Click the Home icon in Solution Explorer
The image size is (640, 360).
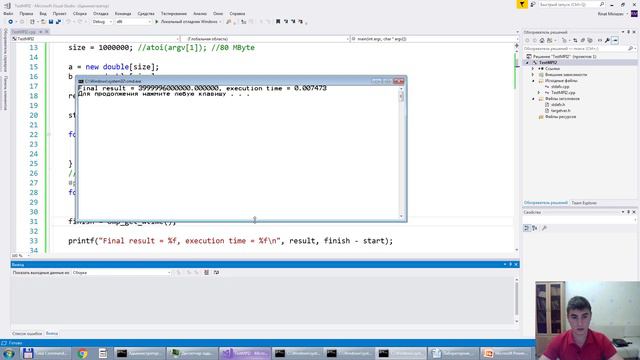(542, 40)
